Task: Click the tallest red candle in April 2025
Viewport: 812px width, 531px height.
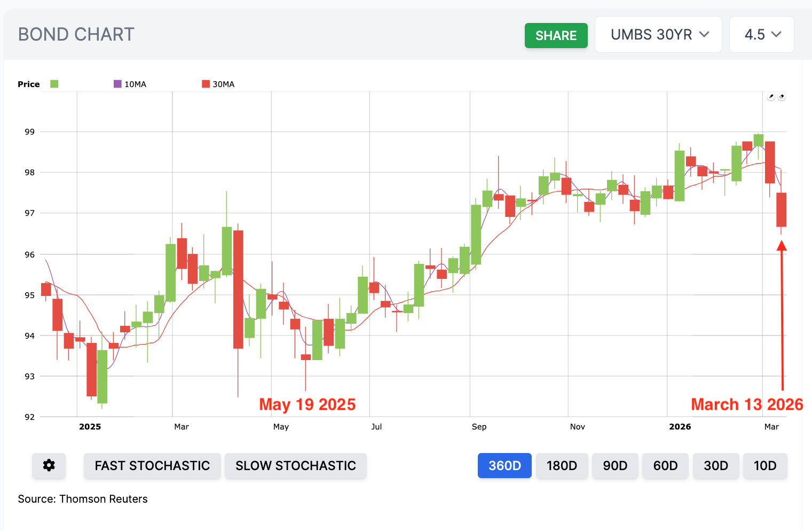Action: click(x=238, y=290)
